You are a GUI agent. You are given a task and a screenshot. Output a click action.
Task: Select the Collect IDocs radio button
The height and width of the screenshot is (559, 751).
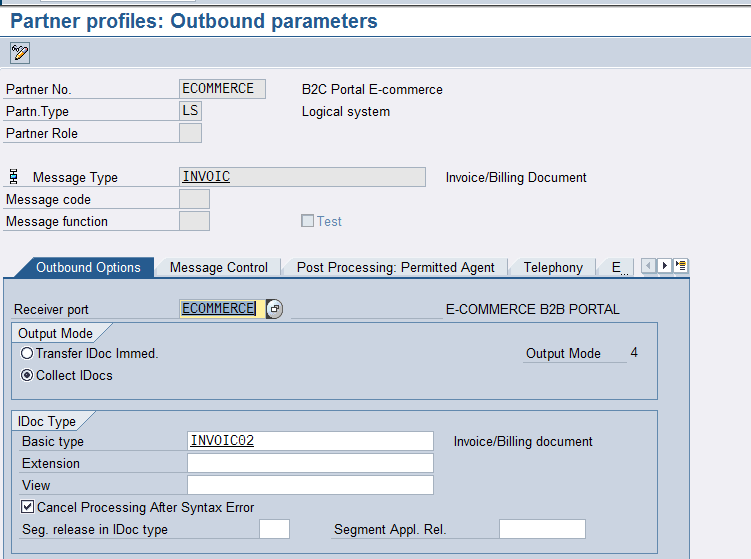27,375
